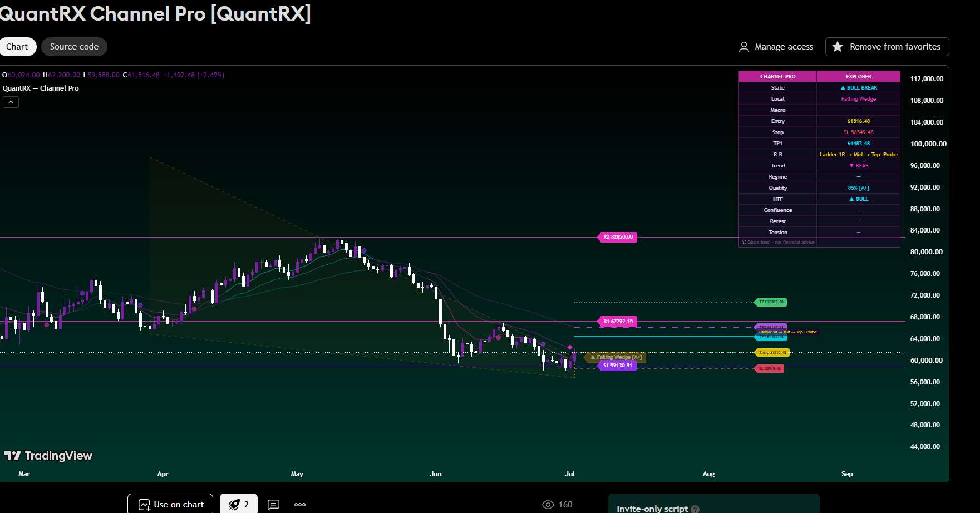980x513 pixels.
Task: Click the 60,000.00 price axis label
Action: pyautogui.click(x=926, y=361)
